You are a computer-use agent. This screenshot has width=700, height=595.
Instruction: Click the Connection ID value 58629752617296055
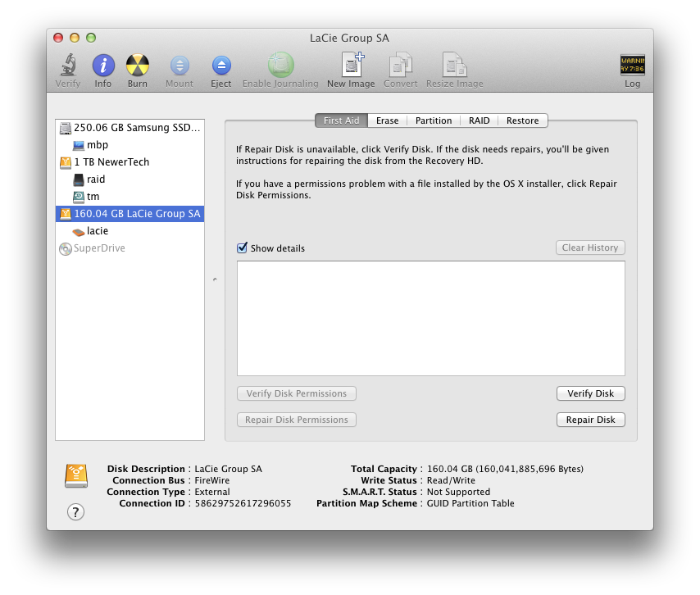[243, 503]
